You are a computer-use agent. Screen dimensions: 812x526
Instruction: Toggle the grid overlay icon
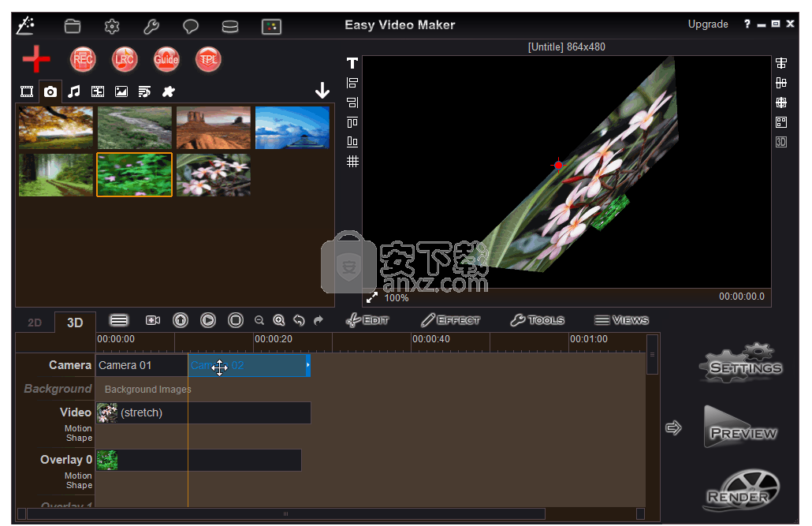click(x=352, y=161)
